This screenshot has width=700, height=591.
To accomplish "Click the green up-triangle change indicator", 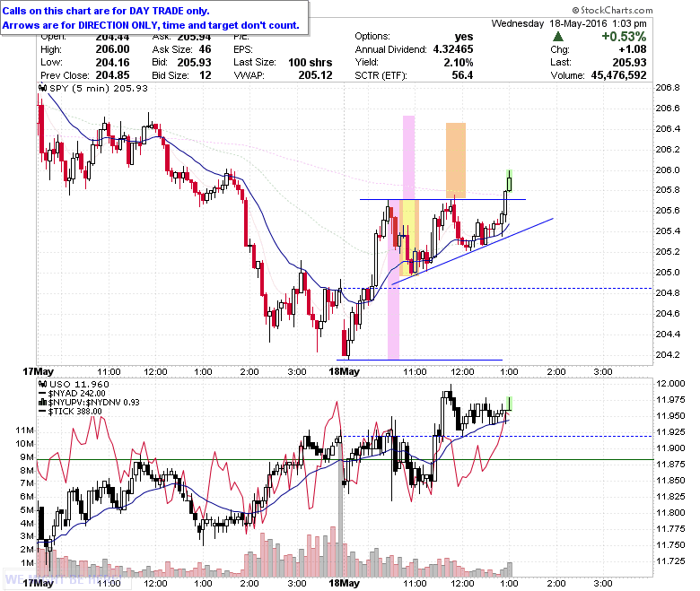I will pos(557,37).
